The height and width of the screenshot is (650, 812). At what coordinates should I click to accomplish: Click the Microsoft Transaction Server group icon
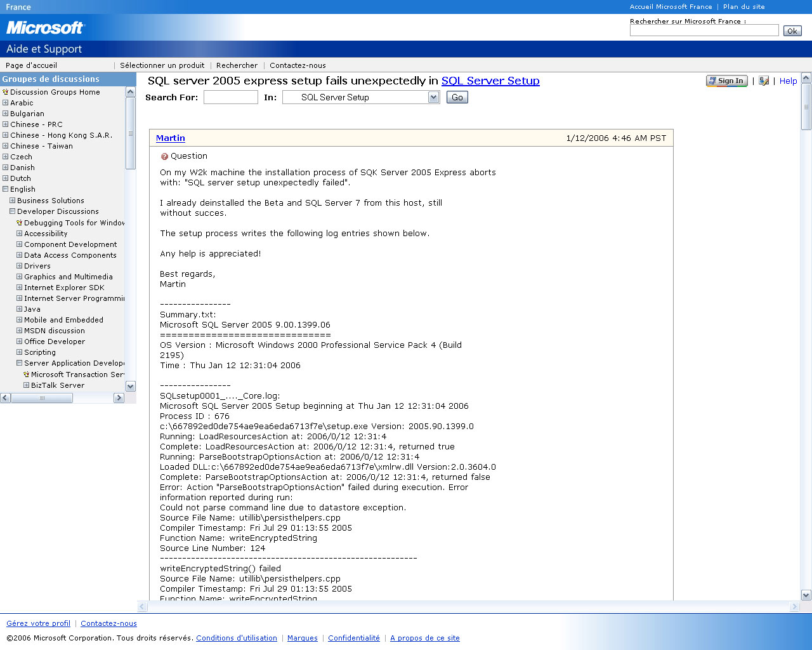(26, 375)
